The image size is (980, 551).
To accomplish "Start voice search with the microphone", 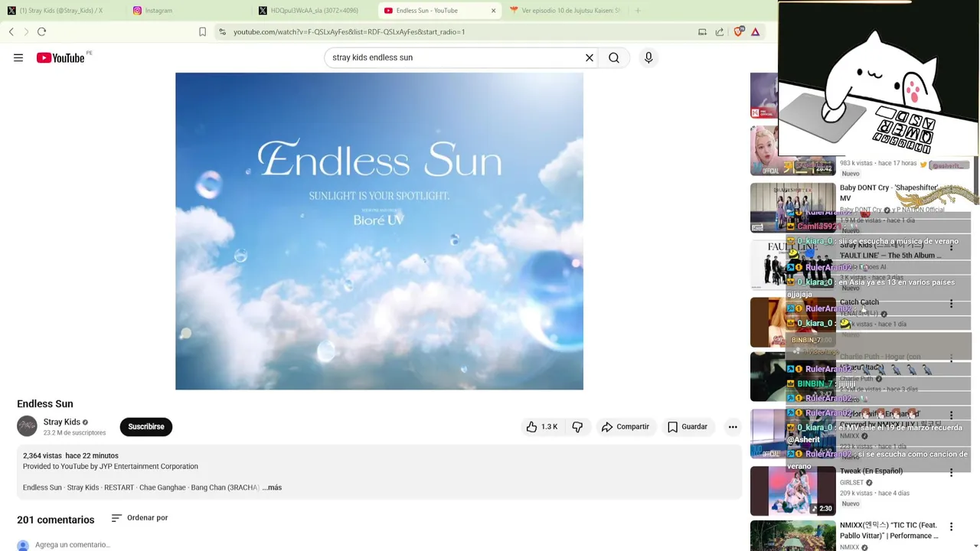I will coord(648,57).
